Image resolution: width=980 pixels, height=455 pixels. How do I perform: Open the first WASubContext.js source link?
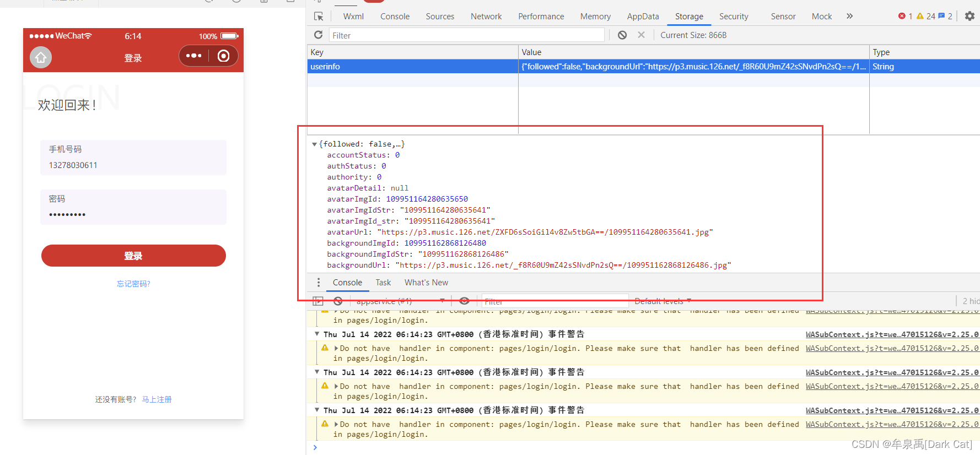[892, 311]
